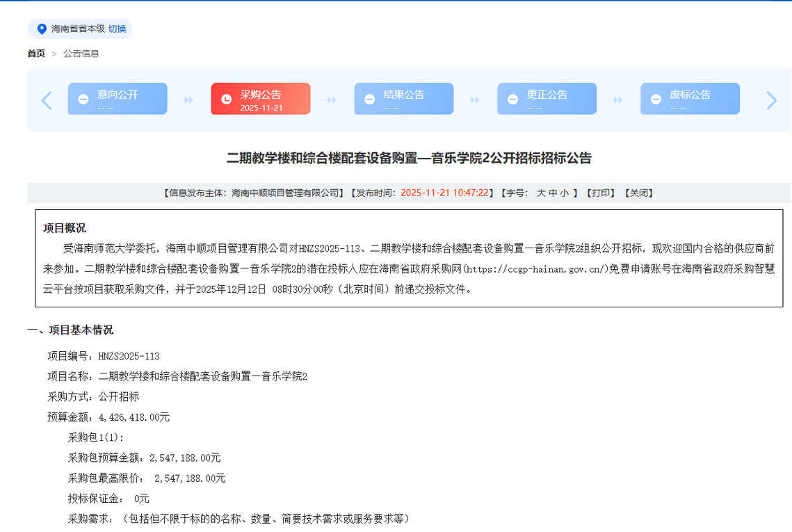792x532 pixels.
Task: Click the minus circle icon on 更正公告
Action: coord(512,99)
